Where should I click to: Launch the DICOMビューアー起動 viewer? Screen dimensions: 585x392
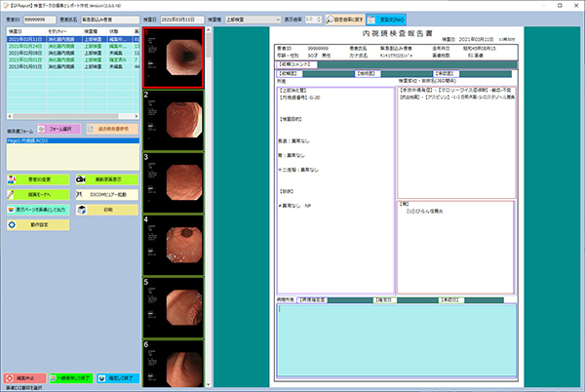tap(107, 194)
